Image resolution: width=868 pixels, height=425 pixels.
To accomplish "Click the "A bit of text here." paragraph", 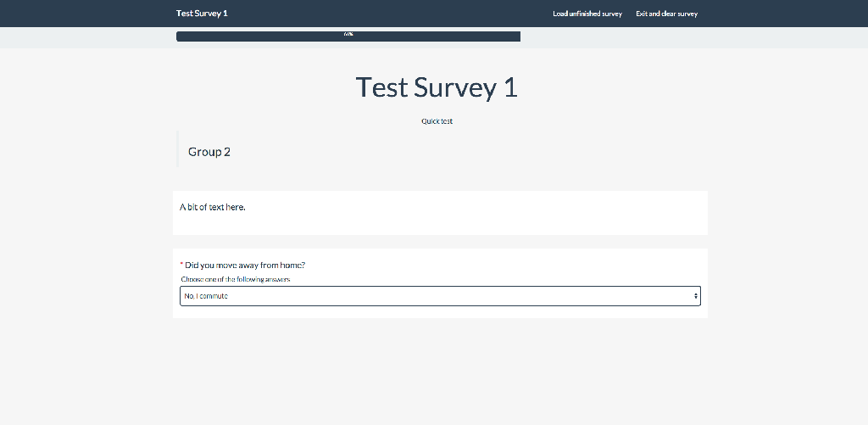I will 213,207.
